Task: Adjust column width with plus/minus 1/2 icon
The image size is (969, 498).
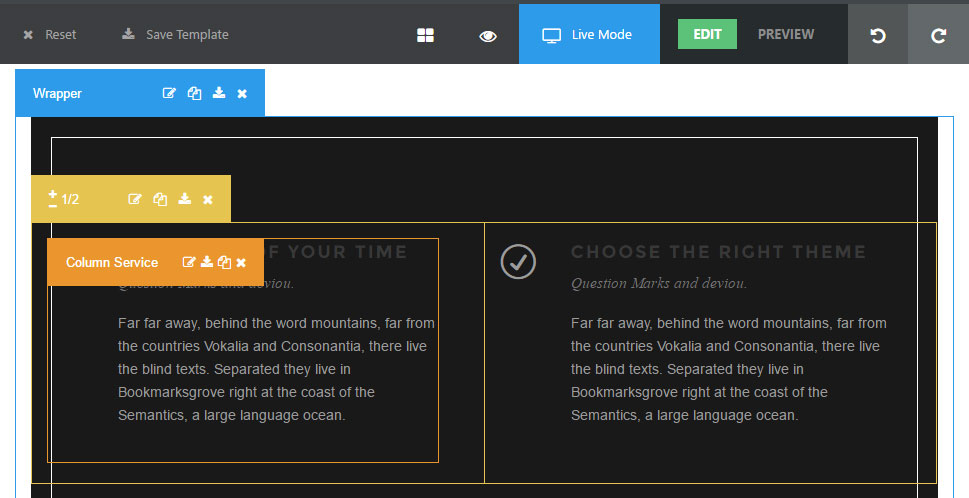Action: click(53, 198)
